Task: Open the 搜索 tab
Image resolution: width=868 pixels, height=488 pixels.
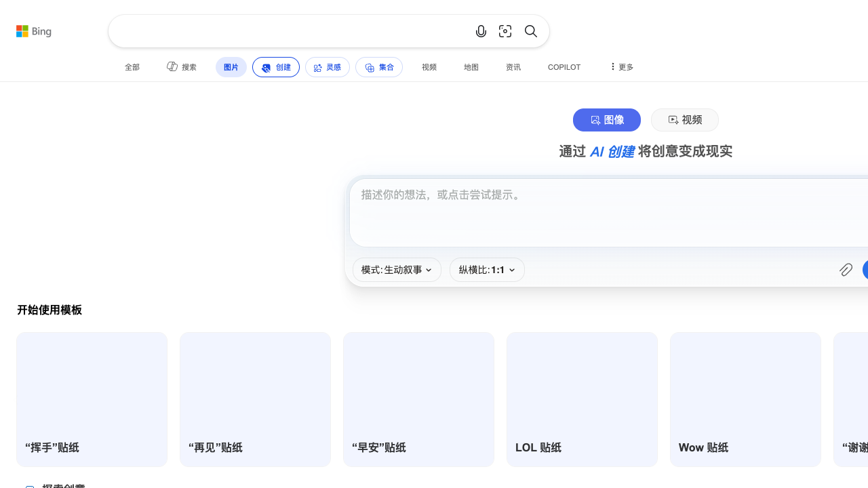Action: coord(182,67)
